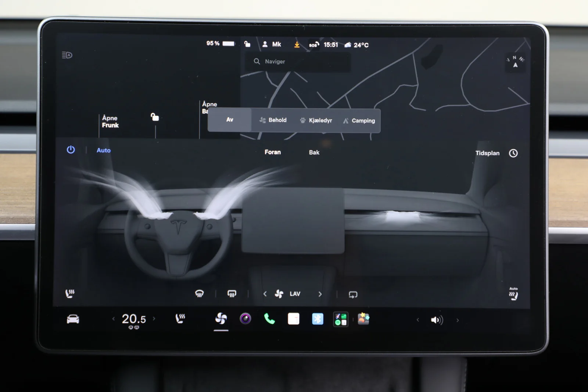Tap the Naviger search field

coord(298,61)
